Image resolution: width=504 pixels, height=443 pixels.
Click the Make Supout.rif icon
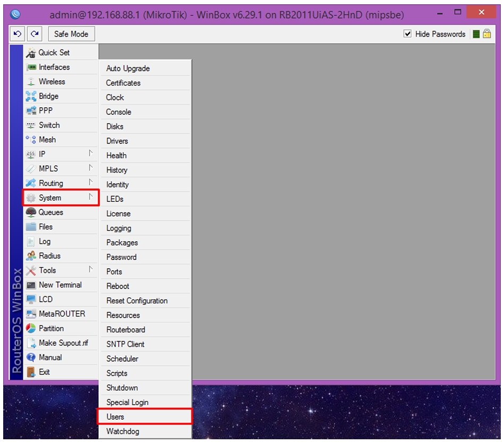tap(31, 343)
